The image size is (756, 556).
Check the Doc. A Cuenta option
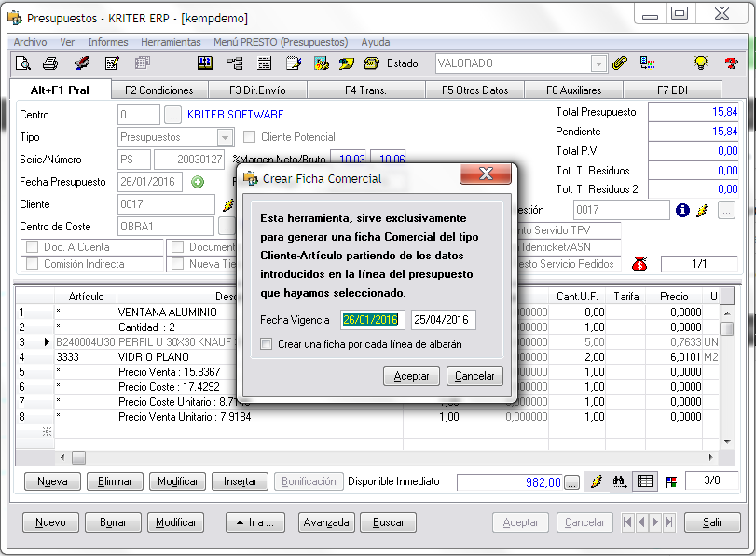33,247
